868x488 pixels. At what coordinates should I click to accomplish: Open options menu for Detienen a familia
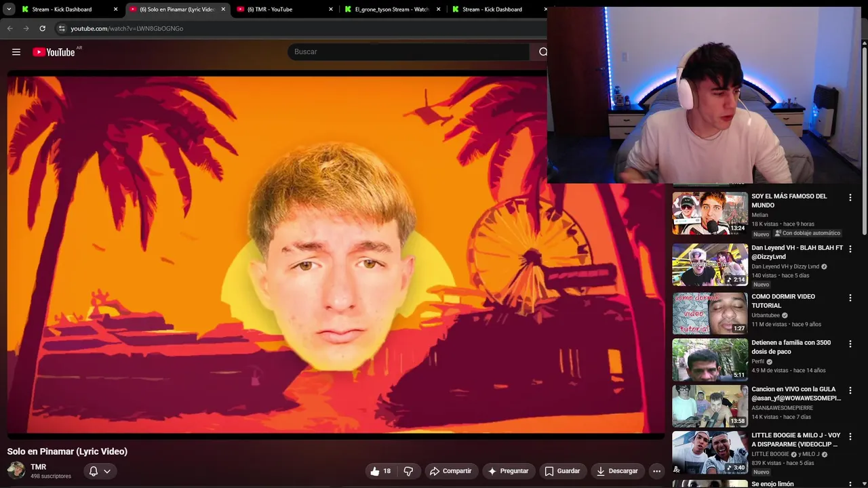[850, 344]
